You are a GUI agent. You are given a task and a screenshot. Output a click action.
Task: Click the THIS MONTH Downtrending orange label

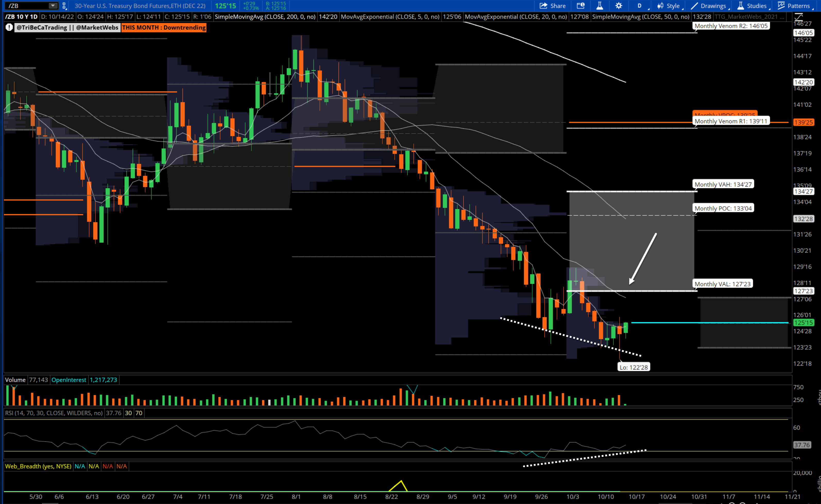coord(164,27)
